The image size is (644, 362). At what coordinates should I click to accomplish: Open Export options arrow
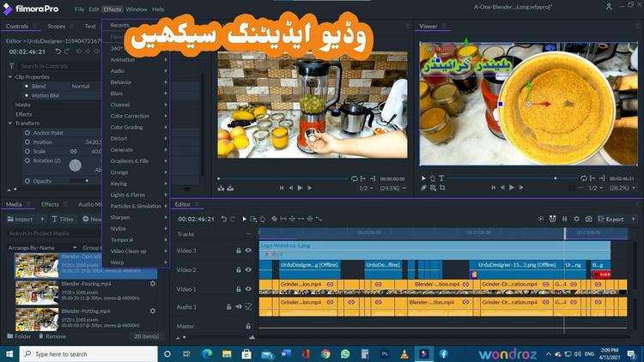tap(633, 219)
